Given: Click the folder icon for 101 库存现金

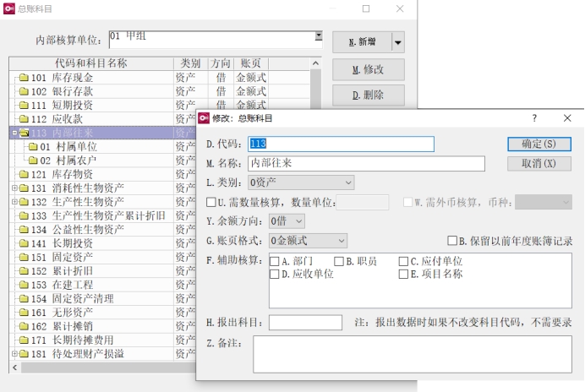Looking at the screenshot, I should 24,78.
